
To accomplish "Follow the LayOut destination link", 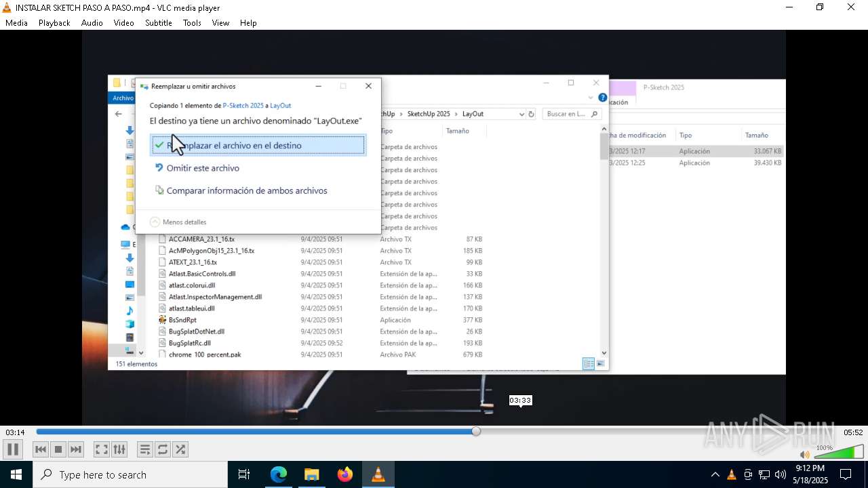I will [281, 106].
